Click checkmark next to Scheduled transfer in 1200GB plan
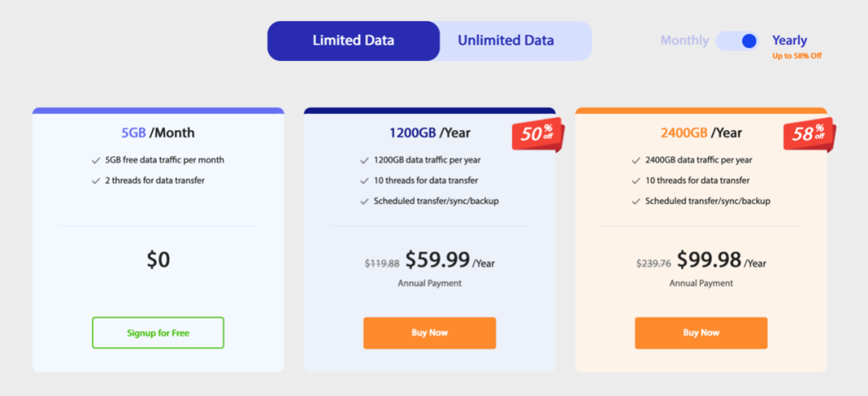 [x=364, y=202]
